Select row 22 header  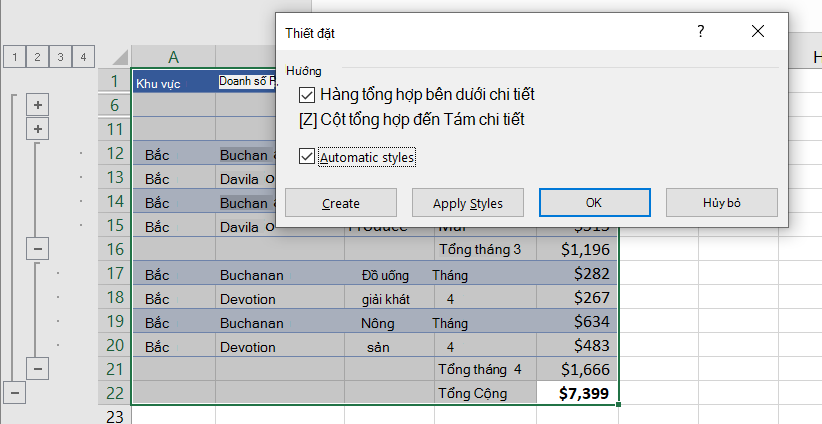[115, 393]
